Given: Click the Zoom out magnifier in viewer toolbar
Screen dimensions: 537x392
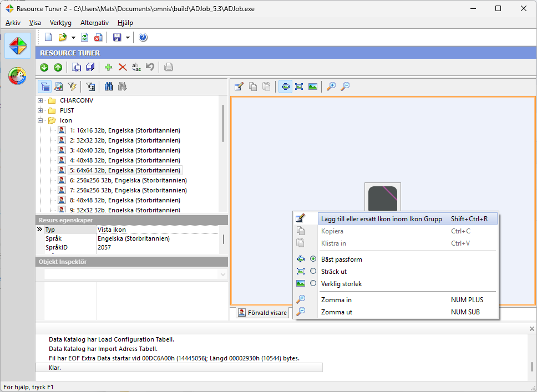Looking at the screenshot, I should [345, 86].
